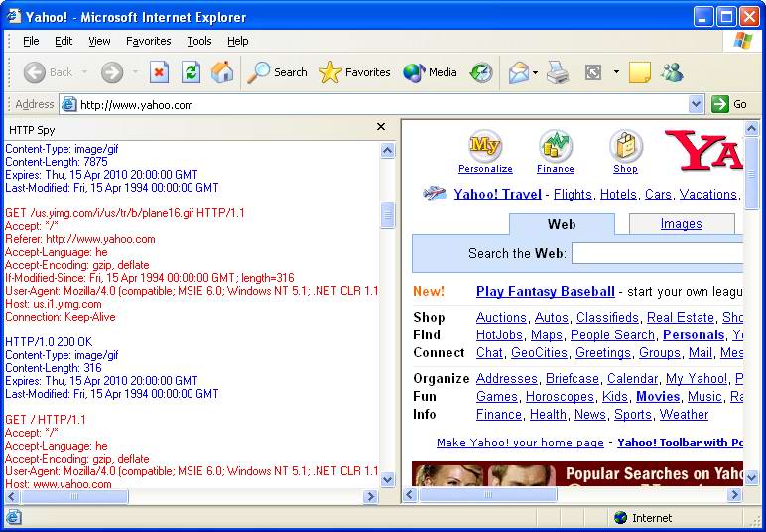766x532 pixels.
Task: Click the Back navigation button
Action: pyautogui.click(x=48, y=72)
